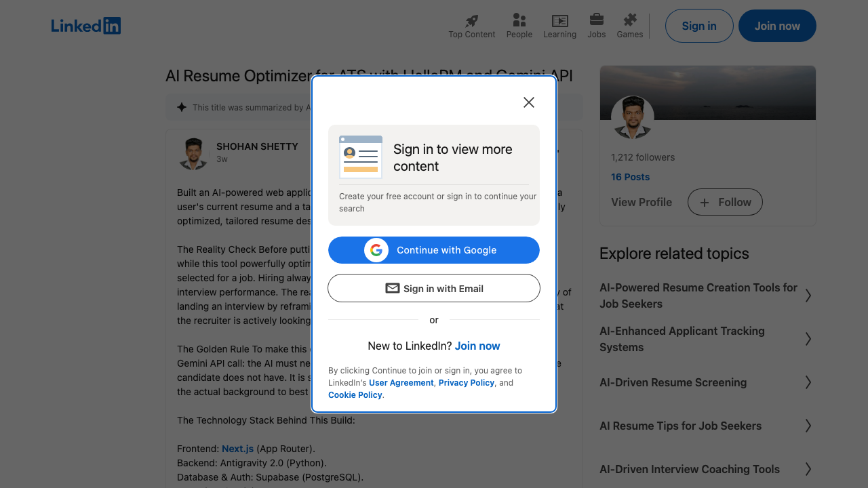Open Shohan Shetty's post avatar
Screen dimensions: 868x488
click(x=193, y=153)
